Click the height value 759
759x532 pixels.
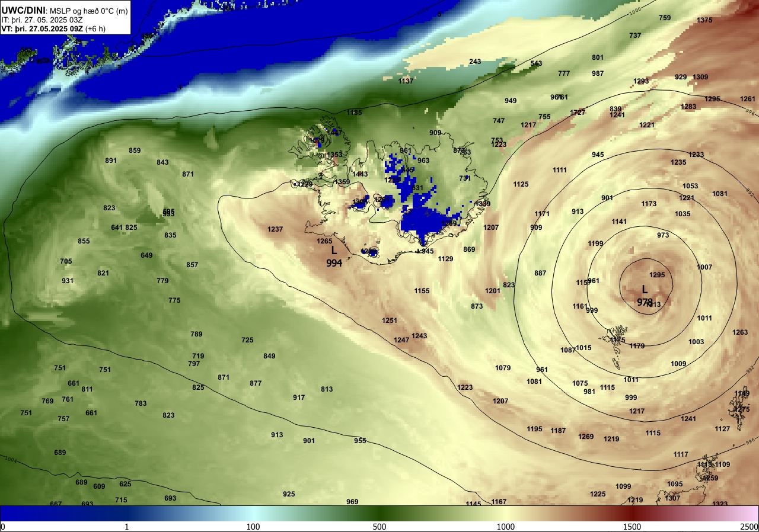coord(665,18)
